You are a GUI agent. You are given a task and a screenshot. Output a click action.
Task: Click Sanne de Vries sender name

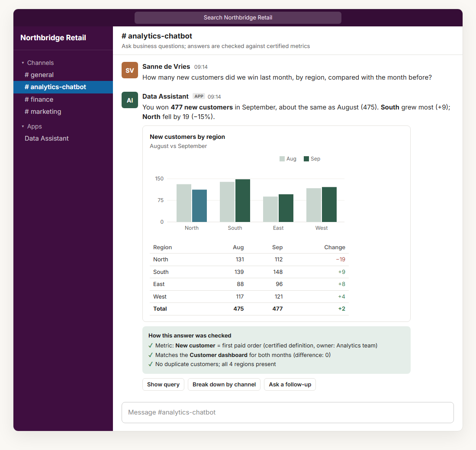(166, 67)
